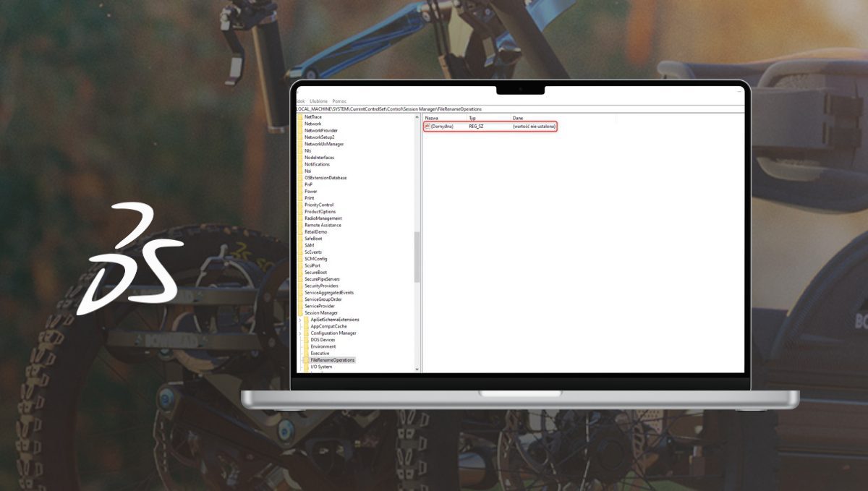
Task: Select the NetworkProvider key
Action: [321, 130]
